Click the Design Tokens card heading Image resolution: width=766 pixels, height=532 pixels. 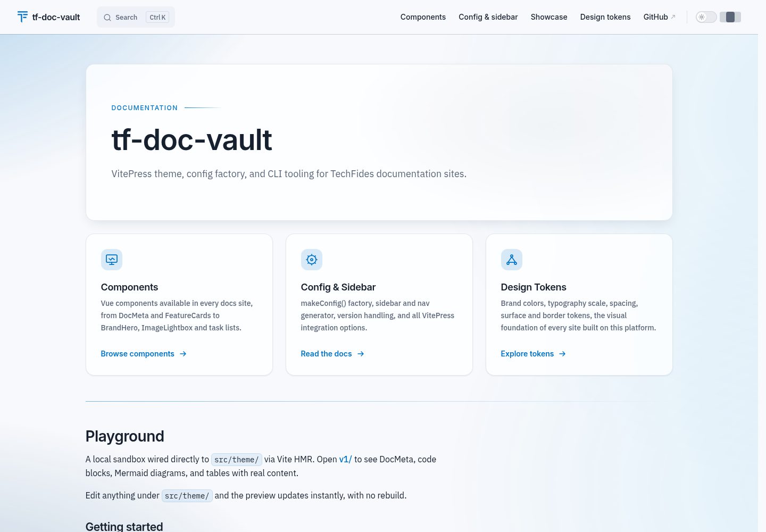pos(534,287)
